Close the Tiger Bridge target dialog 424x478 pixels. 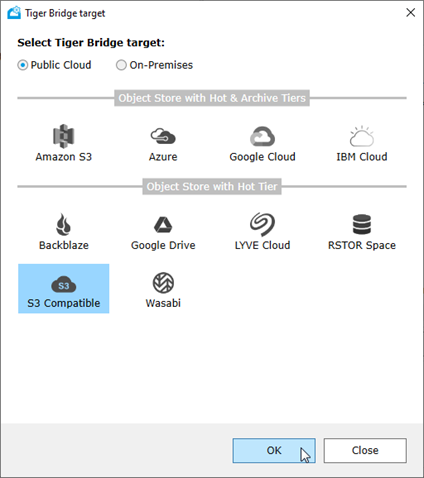[410, 13]
